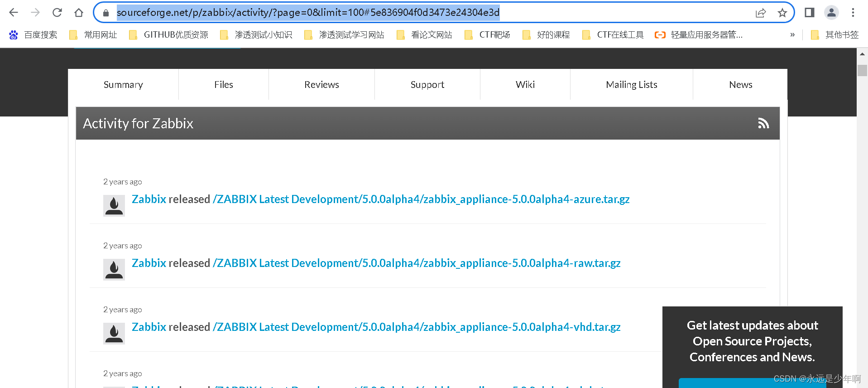868x388 pixels.
Task: Click the Zabbix link in the azure entry
Action: point(149,199)
